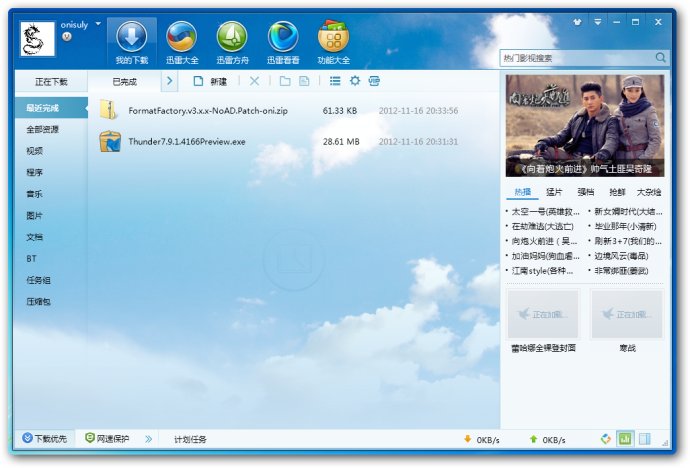Click the zip folder file icon
Image resolution: width=690 pixels, height=468 pixels.
108,110
